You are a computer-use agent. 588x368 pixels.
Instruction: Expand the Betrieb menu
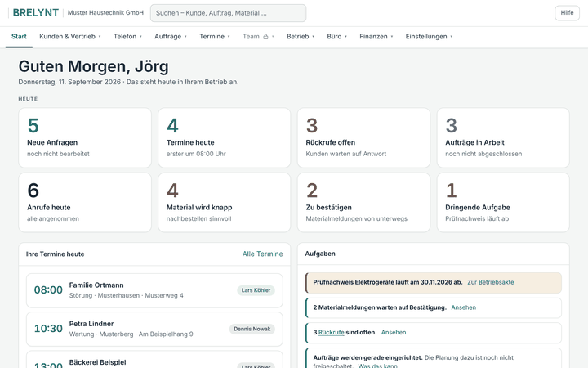pos(301,37)
